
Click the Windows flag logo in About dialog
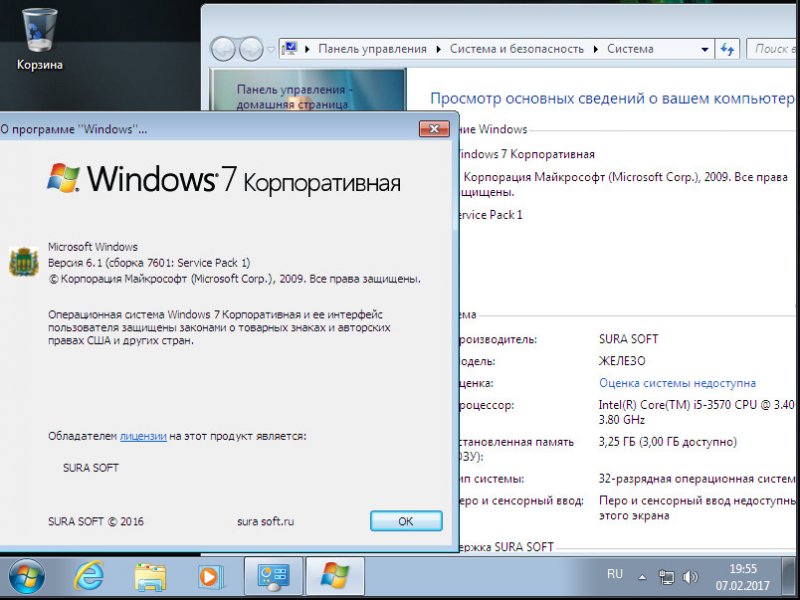pyautogui.click(x=63, y=178)
